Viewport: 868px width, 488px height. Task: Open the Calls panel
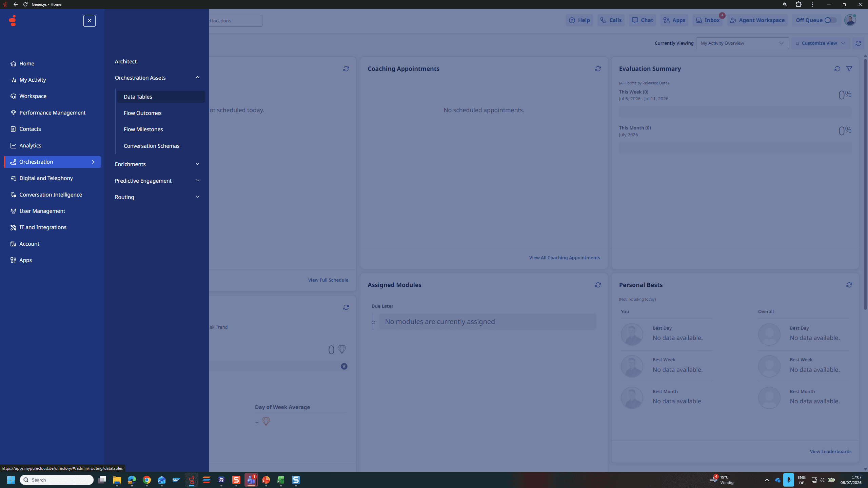click(x=611, y=20)
